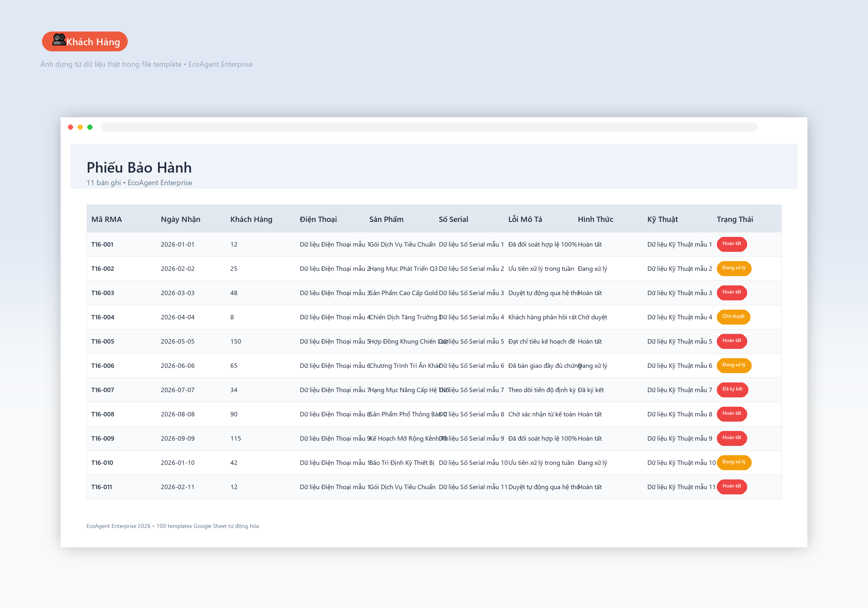Click the yellow window dot
Image resolution: width=868 pixels, height=608 pixels.
[80, 127]
